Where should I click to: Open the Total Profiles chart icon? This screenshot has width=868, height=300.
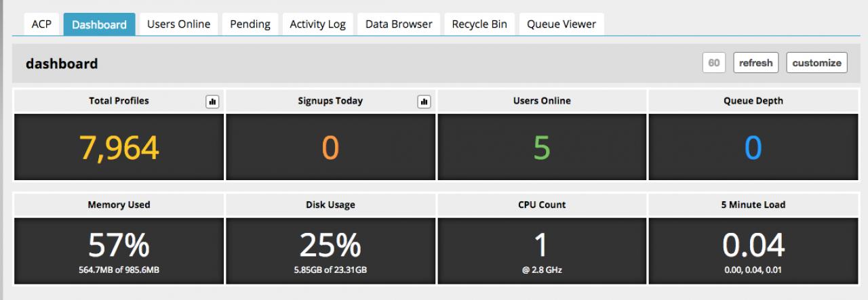tap(212, 102)
